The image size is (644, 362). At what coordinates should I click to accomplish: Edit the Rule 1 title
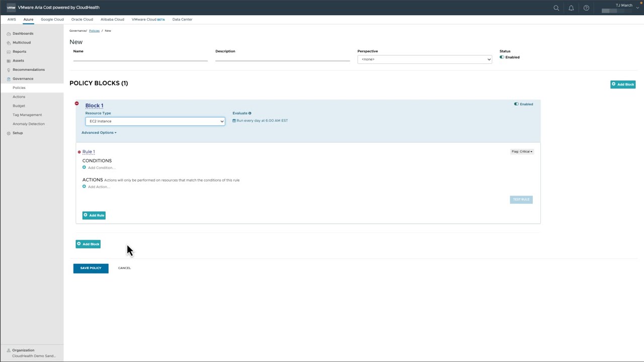point(89,152)
